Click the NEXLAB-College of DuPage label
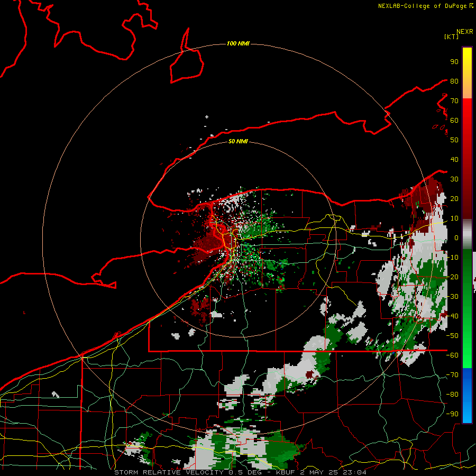 tap(422, 6)
